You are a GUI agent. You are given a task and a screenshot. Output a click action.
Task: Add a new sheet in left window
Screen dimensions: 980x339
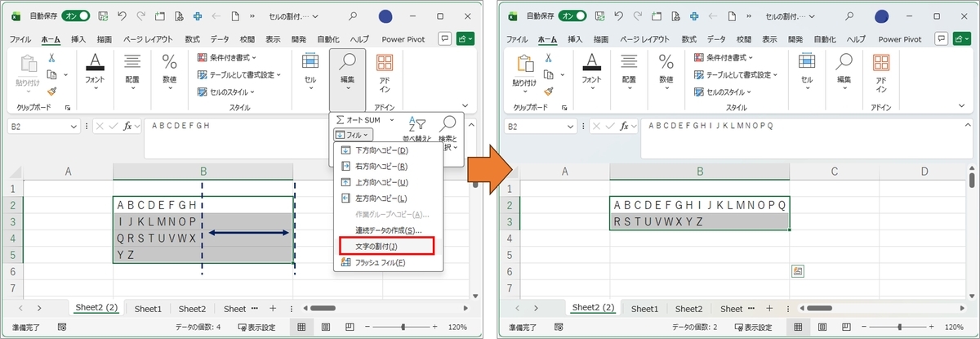click(273, 308)
